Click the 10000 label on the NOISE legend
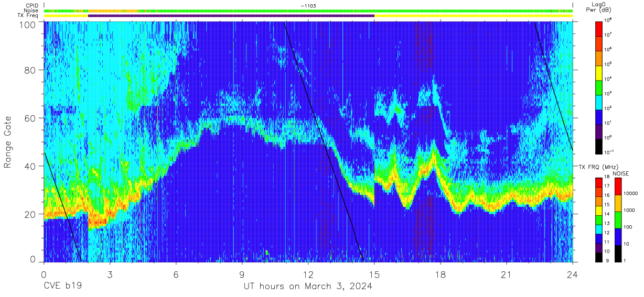This screenshot has width=644, height=297. 631,193
